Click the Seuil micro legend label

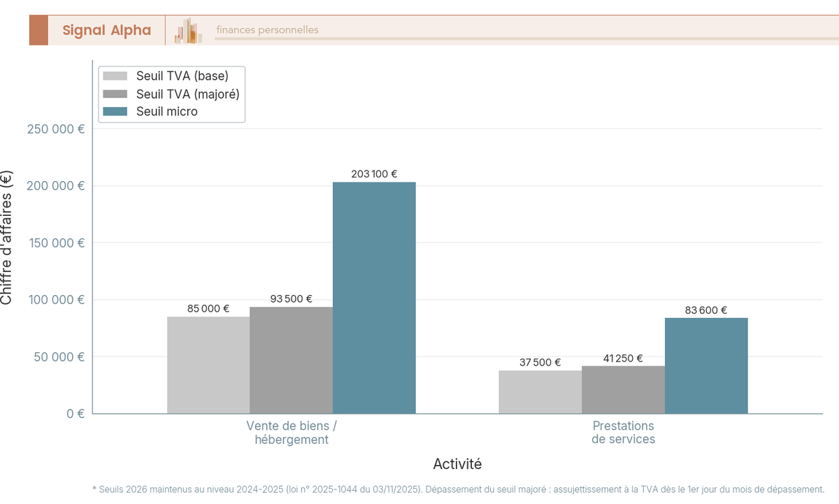(x=167, y=112)
